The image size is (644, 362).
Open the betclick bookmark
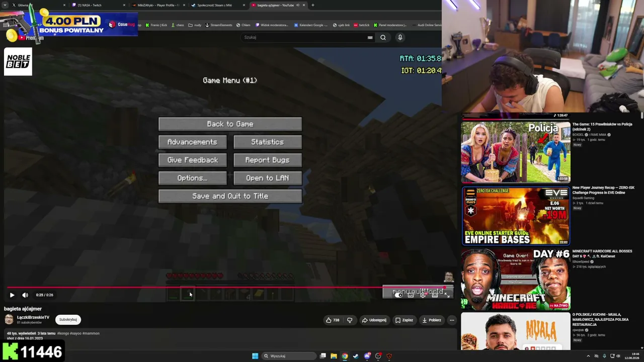coord(362,25)
